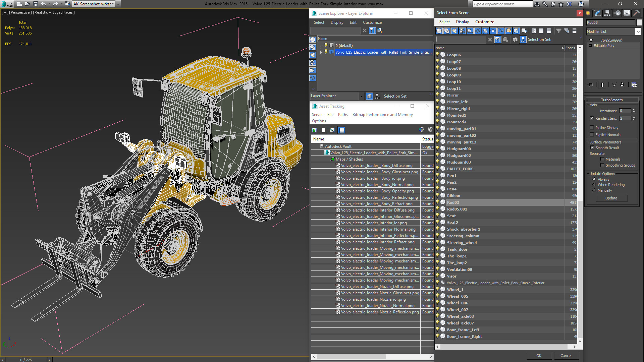The width and height of the screenshot is (644, 362).
Task: Open Display menu in Select From Scene
Action: tap(463, 22)
